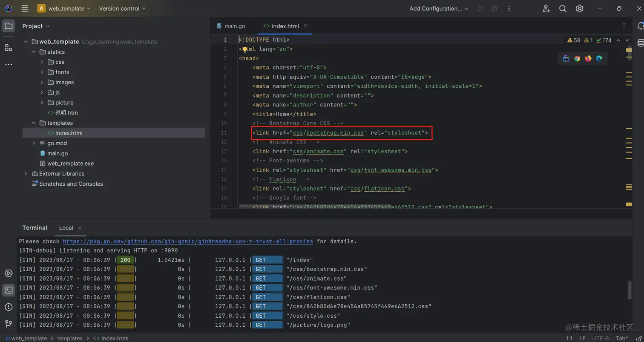The width and height of the screenshot is (644, 342).
Task: Select the Terminal panel tab
Action: click(x=34, y=228)
